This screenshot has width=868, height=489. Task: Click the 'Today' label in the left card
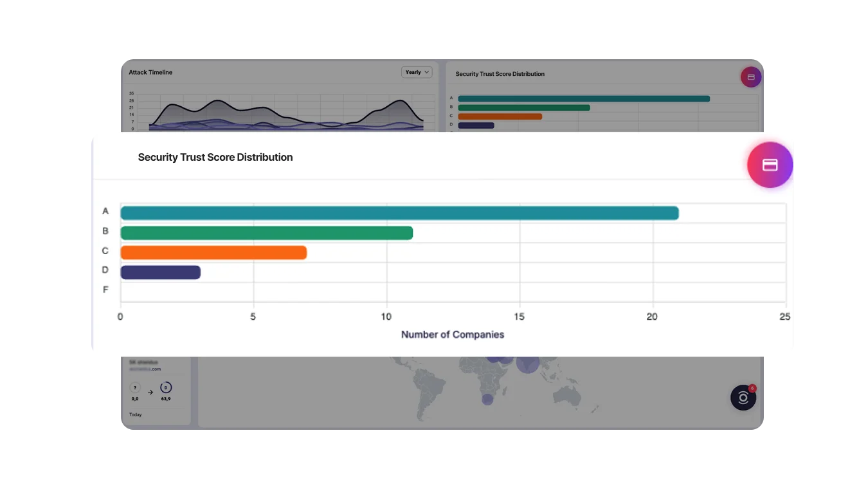coord(136,414)
